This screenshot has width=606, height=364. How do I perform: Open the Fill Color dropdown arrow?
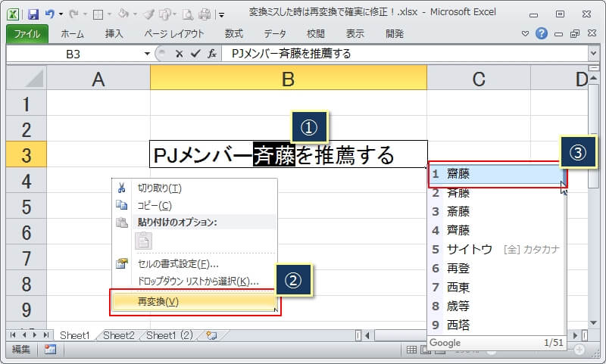click(x=135, y=14)
